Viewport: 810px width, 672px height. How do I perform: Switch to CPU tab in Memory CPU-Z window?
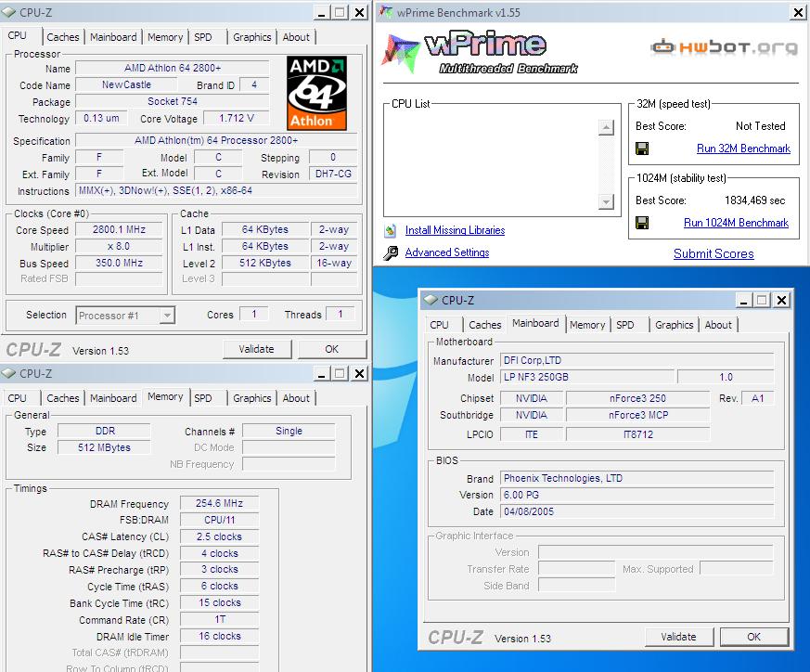tap(17, 398)
